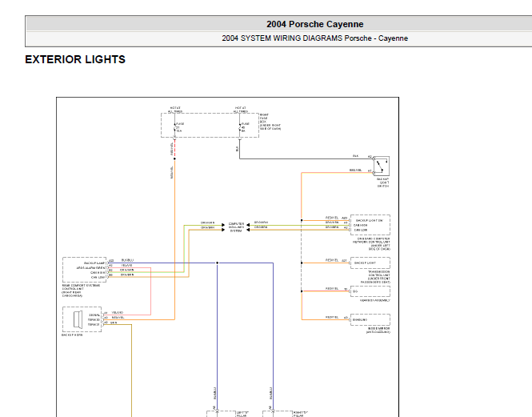Click "CAN LOW" in the on-board computer box

pos(360,230)
